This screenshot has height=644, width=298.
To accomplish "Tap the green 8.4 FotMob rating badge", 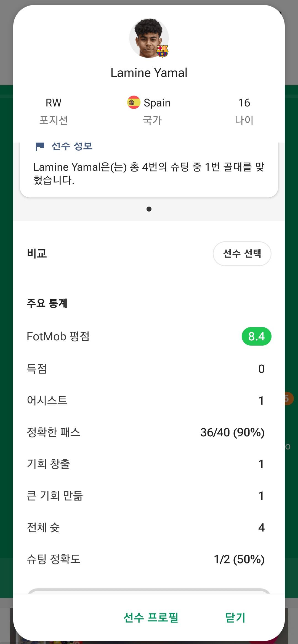I will click(x=256, y=336).
